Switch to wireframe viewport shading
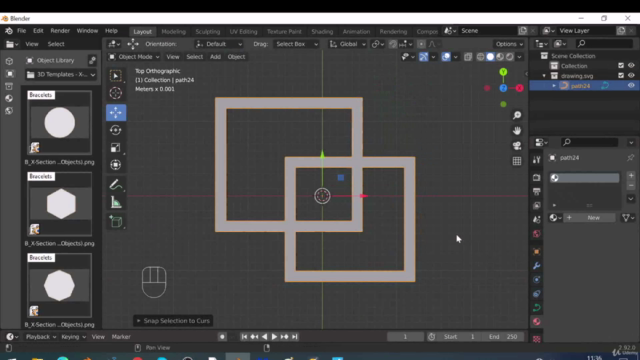This screenshot has height=360, width=640. (x=480, y=57)
